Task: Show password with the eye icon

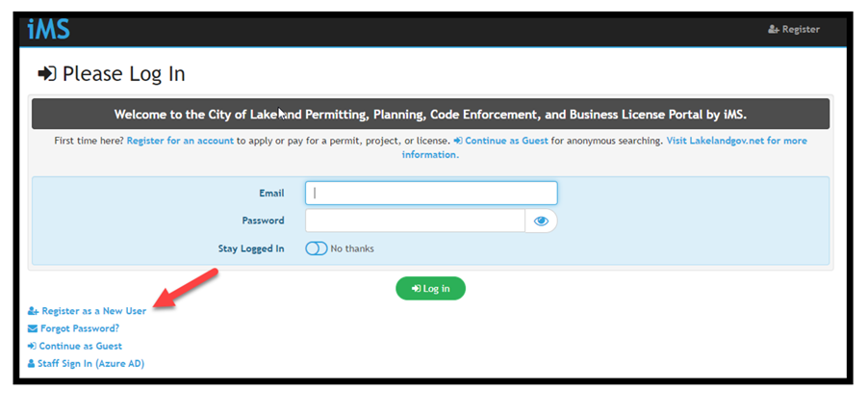Action: (x=541, y=221)
